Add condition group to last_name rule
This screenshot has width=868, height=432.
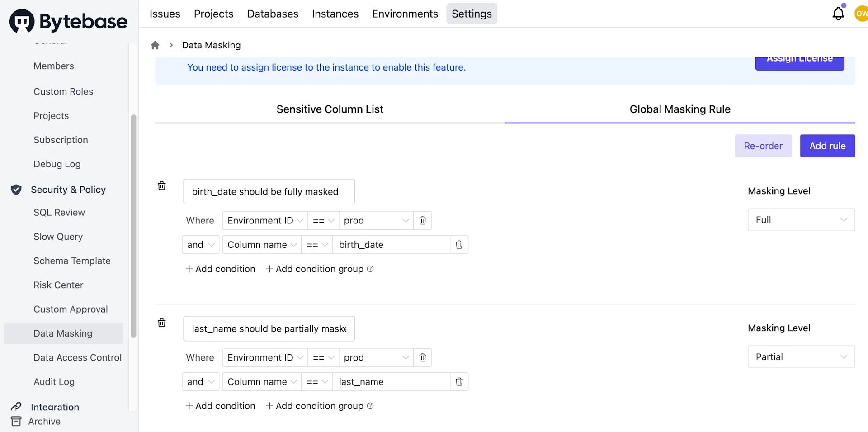(x=315, y=406)
